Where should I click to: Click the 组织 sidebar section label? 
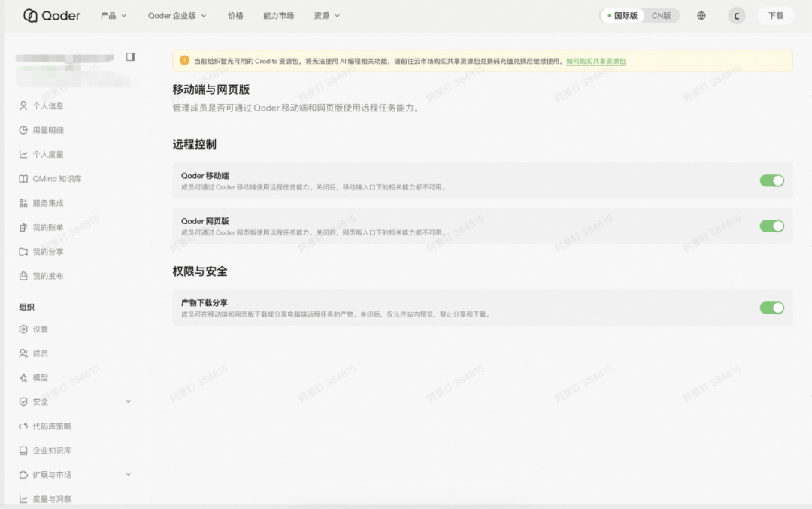pyautogui.click(x=26, y=307)
